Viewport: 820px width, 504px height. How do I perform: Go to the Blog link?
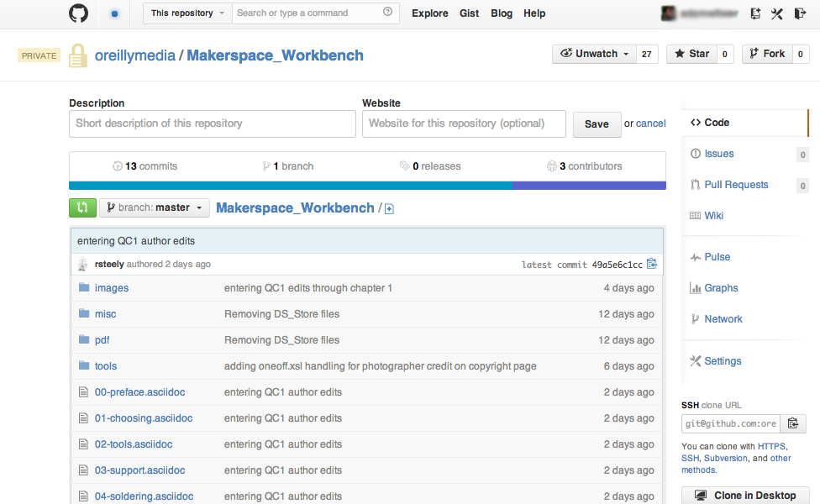click(x=502, y=13)
